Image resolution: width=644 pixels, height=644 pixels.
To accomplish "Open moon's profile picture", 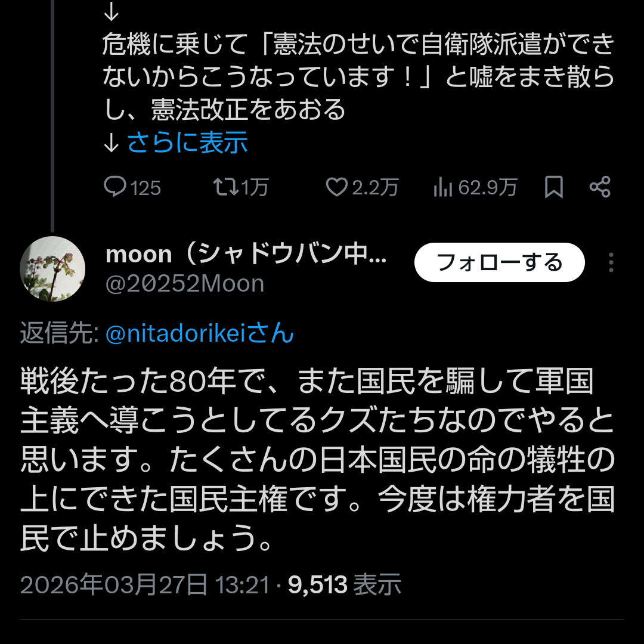I will point(52,269).
